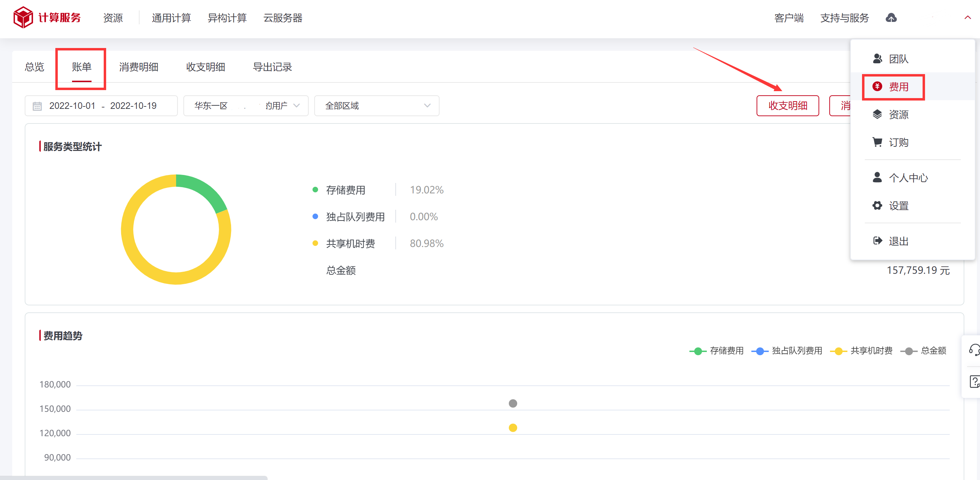Open the 客户端 link in the header
980x480 pixels.
coord(789,18)
